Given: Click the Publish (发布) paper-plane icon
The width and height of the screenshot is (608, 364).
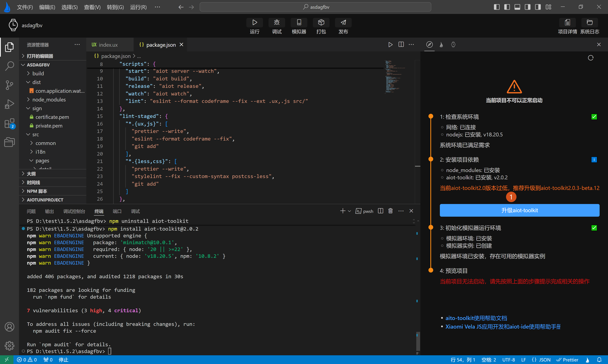Looking at the screenshot, I should click(343, 23).
